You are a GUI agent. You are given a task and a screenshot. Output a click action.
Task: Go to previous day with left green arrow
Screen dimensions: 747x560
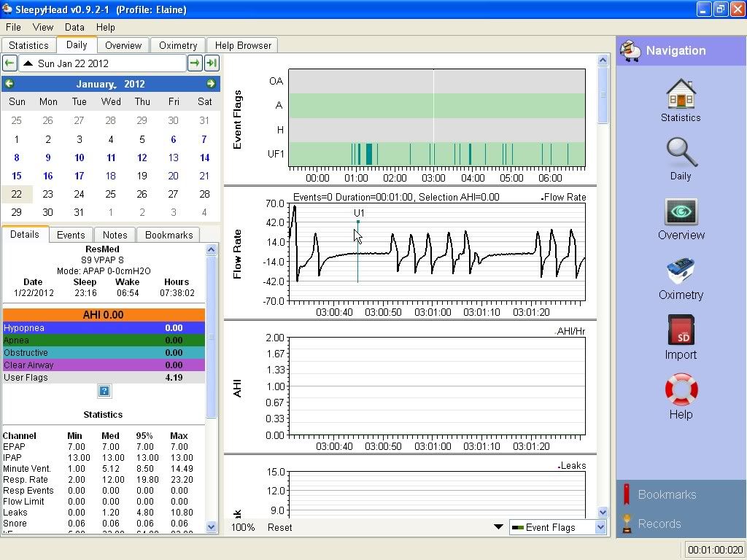click(x=9, y=63)
